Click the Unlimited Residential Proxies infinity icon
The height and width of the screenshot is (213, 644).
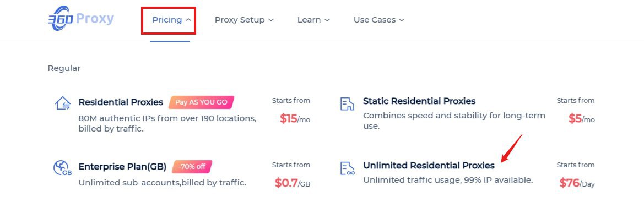[348, 168]
